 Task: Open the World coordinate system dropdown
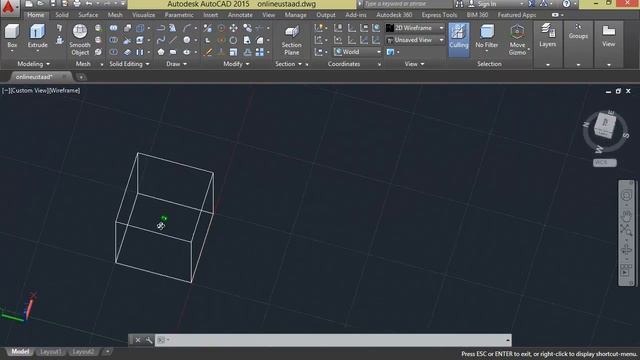[358, 52]
